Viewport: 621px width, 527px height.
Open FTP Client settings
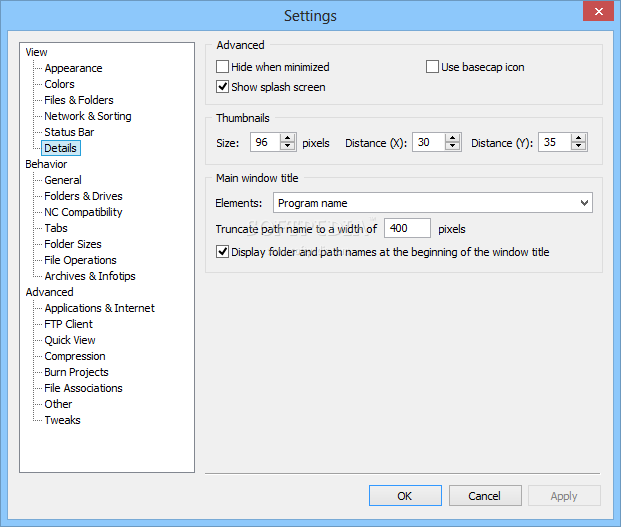[69, 324]
